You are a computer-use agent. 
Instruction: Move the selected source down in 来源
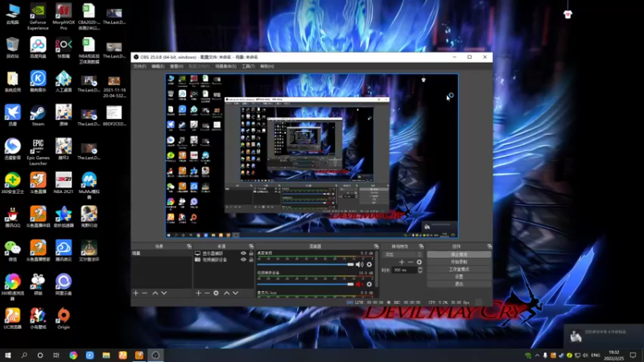[x=236, y=293]
